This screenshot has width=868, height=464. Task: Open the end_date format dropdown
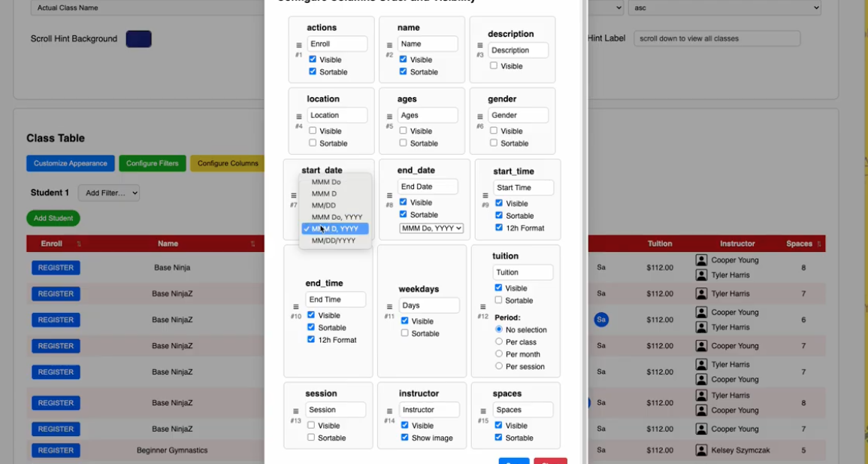click(x=431, y=229)
